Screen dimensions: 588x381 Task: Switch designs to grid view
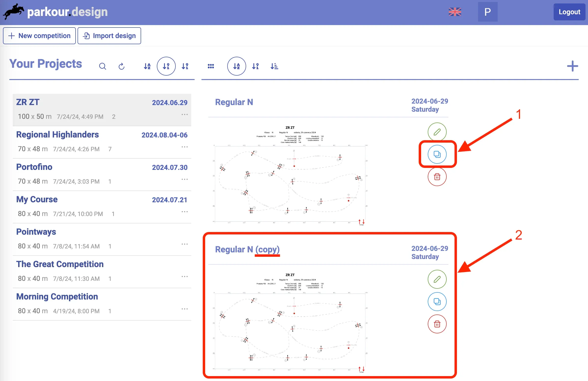(211, 66)
